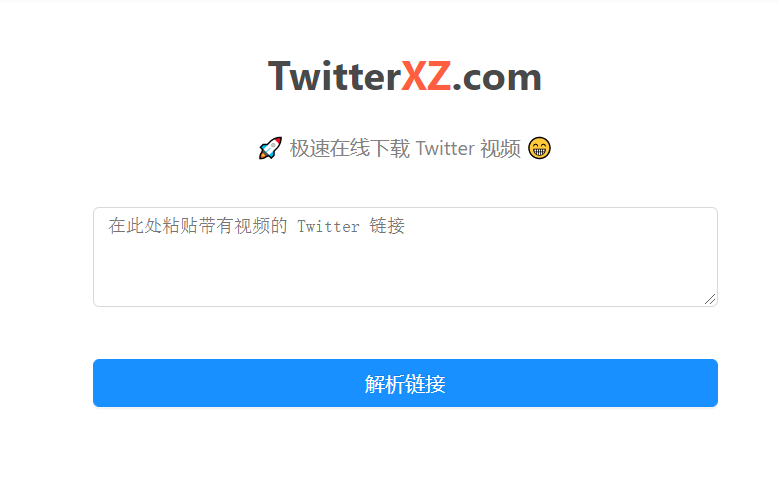Focus the Twitter link paste text area

pyautogui.click(x=405, y=257)
